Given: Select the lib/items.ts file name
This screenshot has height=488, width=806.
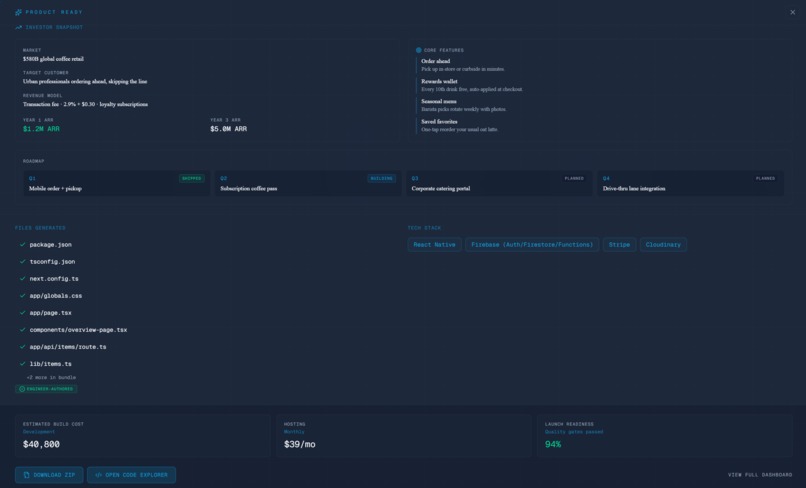Looking at the screenshot, I should [50, 364].
